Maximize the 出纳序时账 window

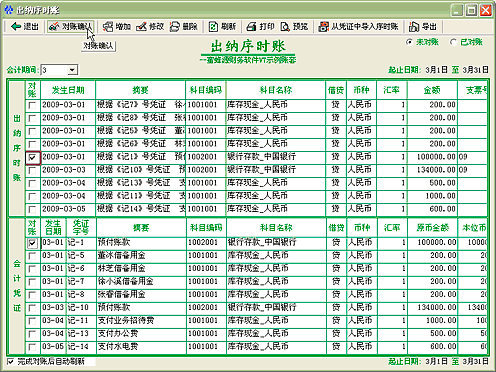pos(471,10)
